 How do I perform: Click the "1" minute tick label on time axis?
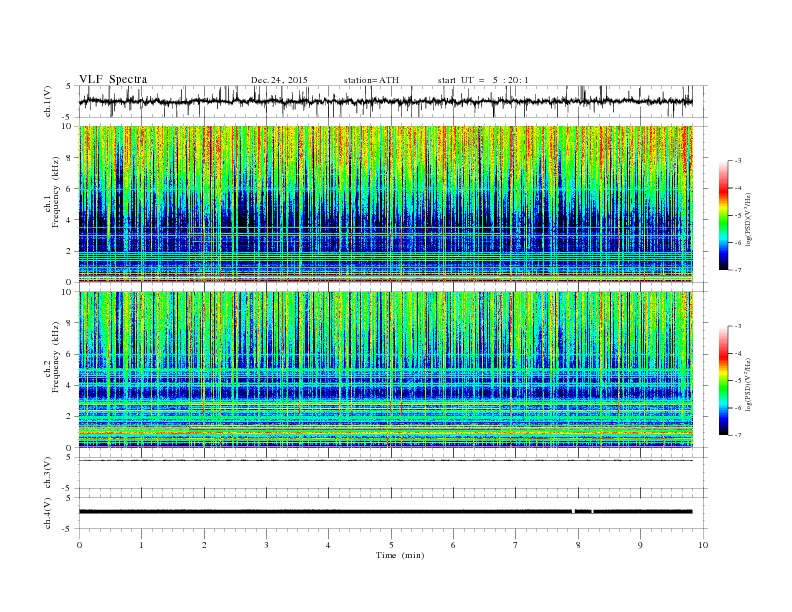[x=141, y=545]
